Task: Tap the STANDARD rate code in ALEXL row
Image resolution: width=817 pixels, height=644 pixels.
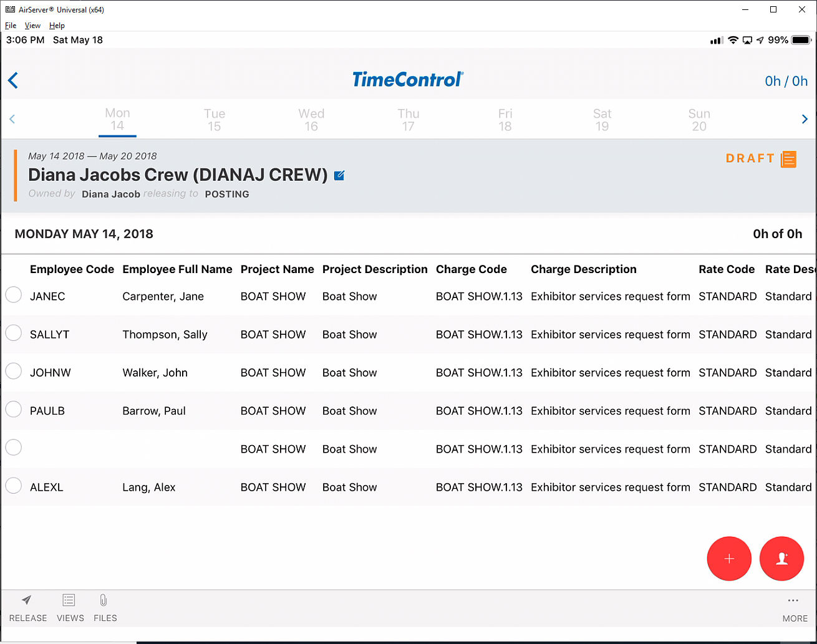Action: pos(728,487)
